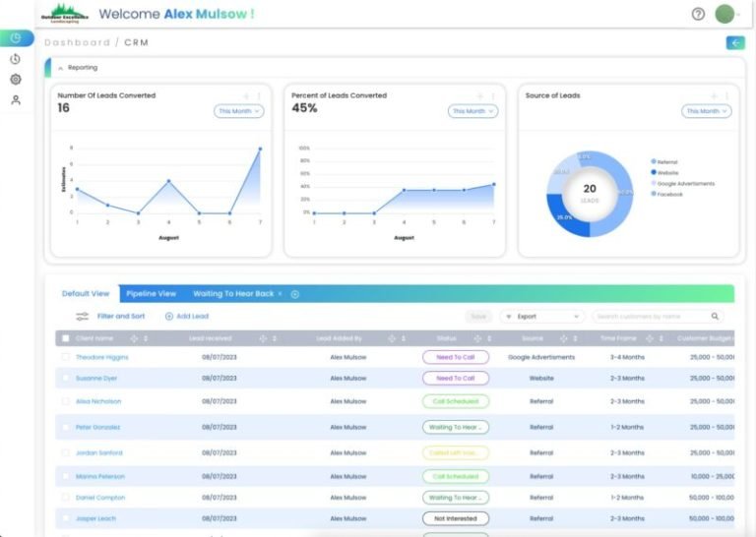
Task: Open the settings gear sidebar icon
Action: pos(16,79)
